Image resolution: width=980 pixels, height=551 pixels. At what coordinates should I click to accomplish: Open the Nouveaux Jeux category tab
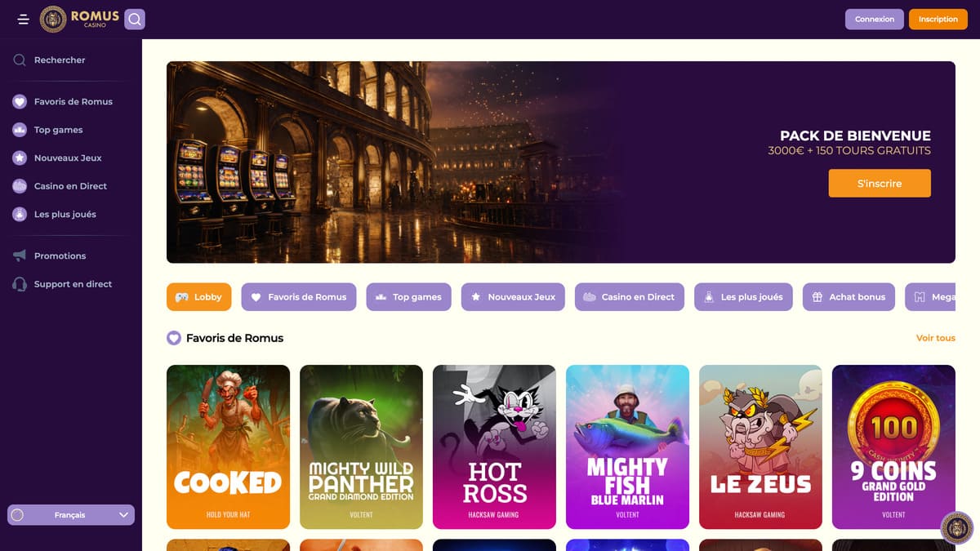click(x=514, y=297)
